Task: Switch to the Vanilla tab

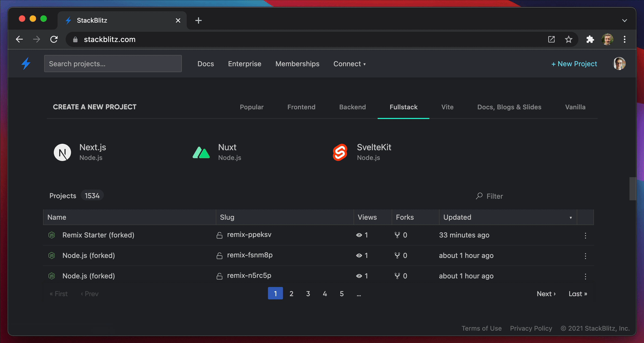Action: pyautogui.click(x=575, y=107)
